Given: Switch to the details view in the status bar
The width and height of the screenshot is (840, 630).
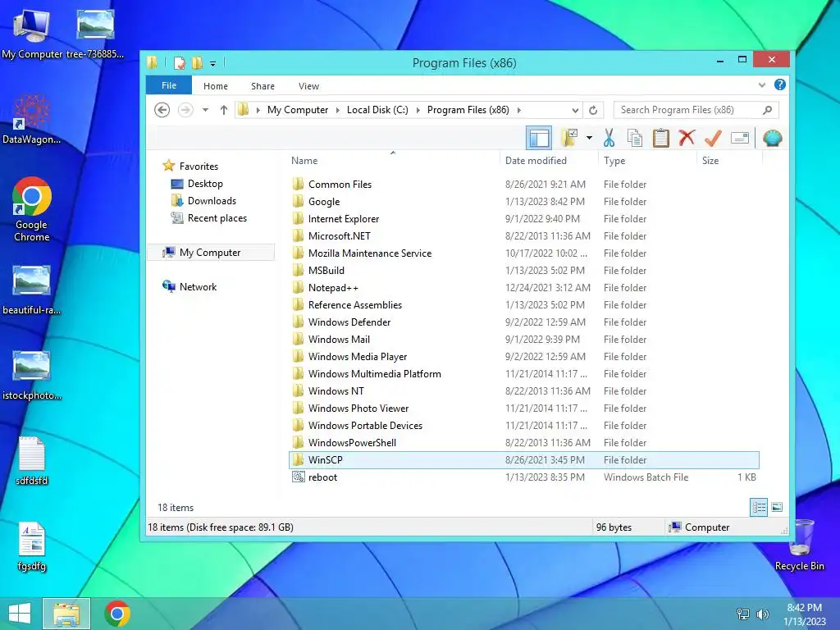Looking at the screenshot, I should (x=759, y=507).
